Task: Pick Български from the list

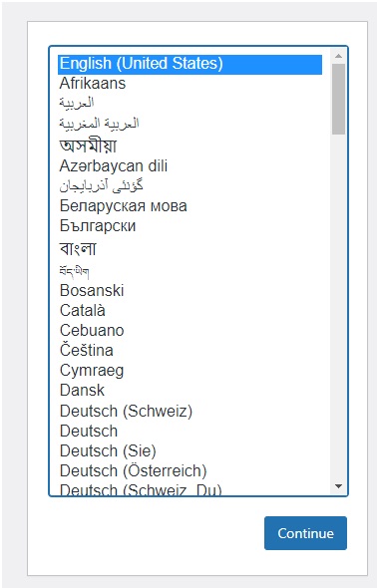Action: coord(98,226)
